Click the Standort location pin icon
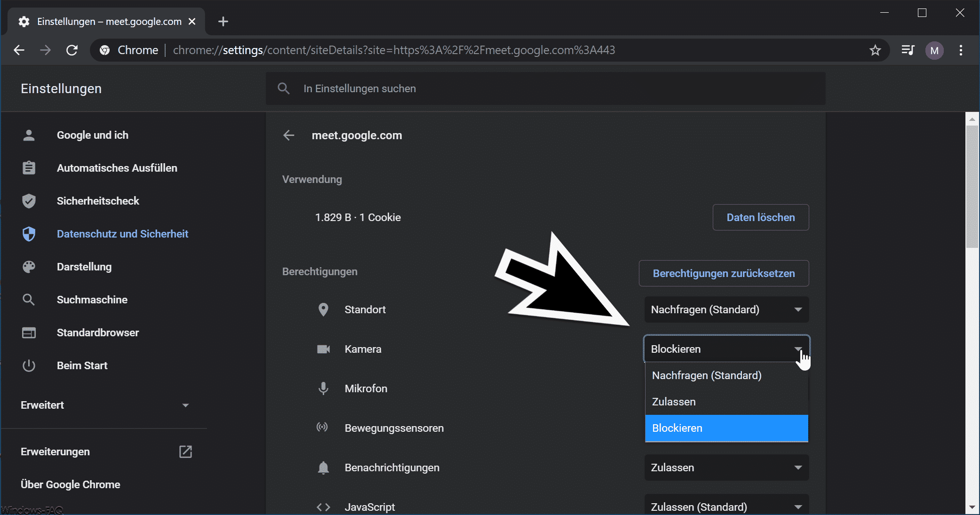The width and height of the screenshot is (980, 515). [x=323, y=309]
